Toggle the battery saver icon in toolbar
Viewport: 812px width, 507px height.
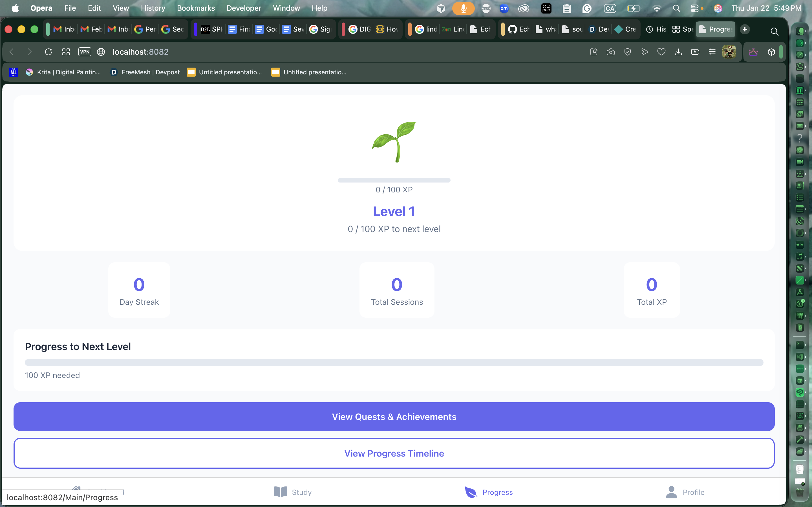tap(695, 52)
